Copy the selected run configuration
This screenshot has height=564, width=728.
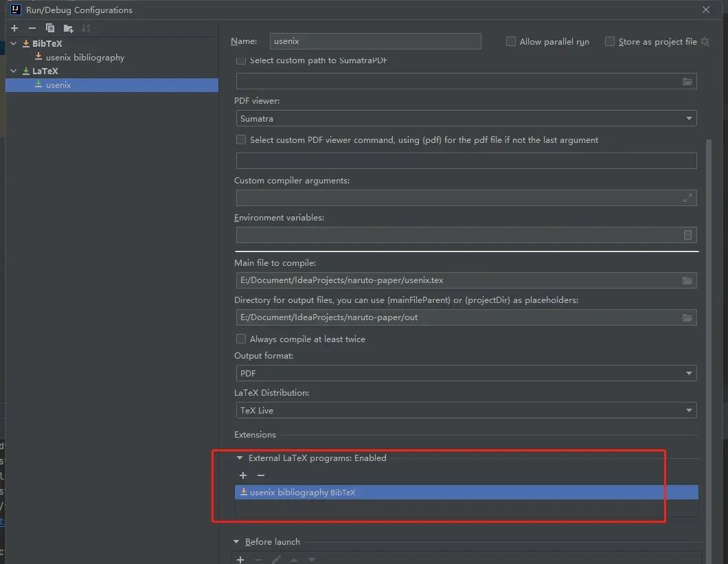[48, 28]
